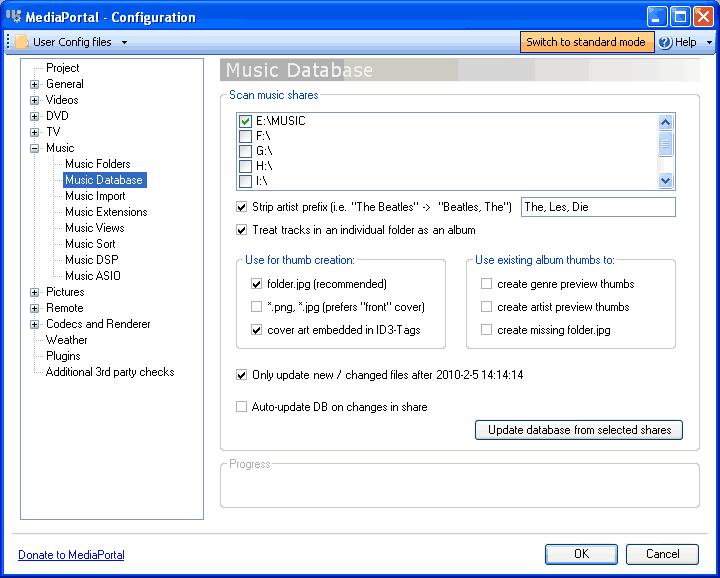Open the Help dropdown arrow
This screenshot has width=720, height=578.
[x=709, y=42]
